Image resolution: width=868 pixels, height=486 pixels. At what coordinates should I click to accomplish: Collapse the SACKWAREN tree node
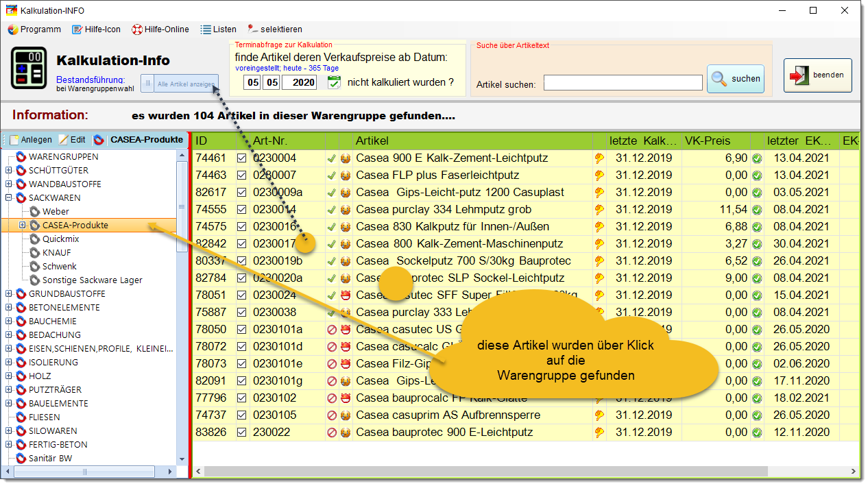point(9,198)
